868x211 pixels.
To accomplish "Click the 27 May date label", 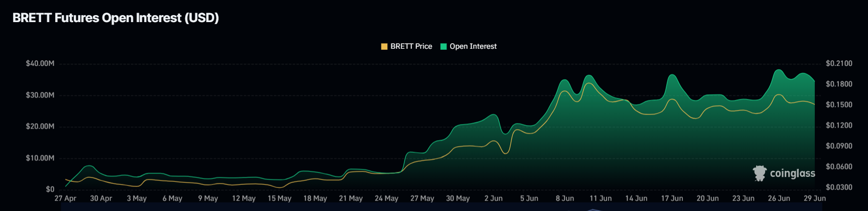I will point(422,198).
